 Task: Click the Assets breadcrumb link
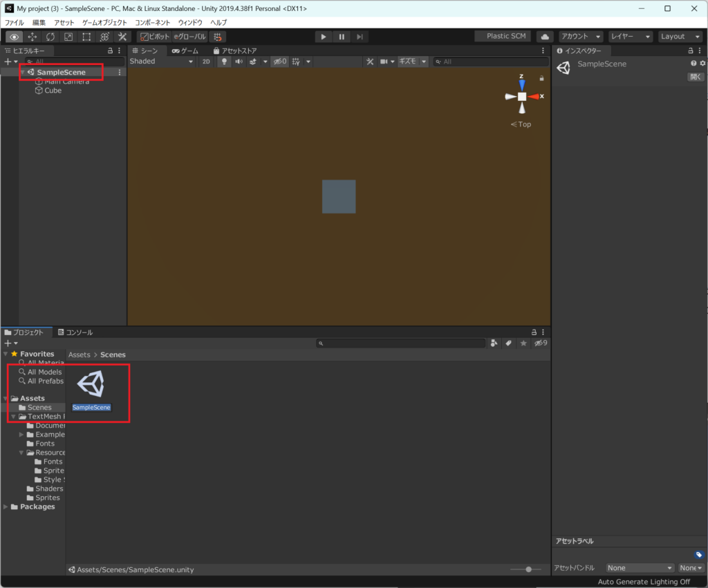click(x=80, y=354)
